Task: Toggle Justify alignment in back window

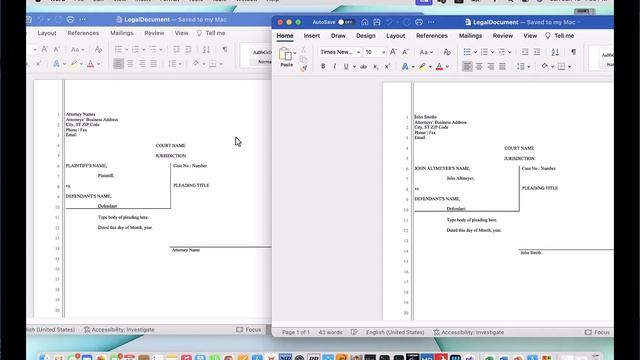Action: point(153,64)
